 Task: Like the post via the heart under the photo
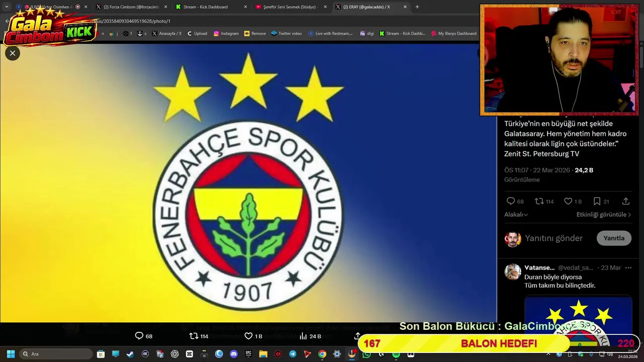point(248,336)
